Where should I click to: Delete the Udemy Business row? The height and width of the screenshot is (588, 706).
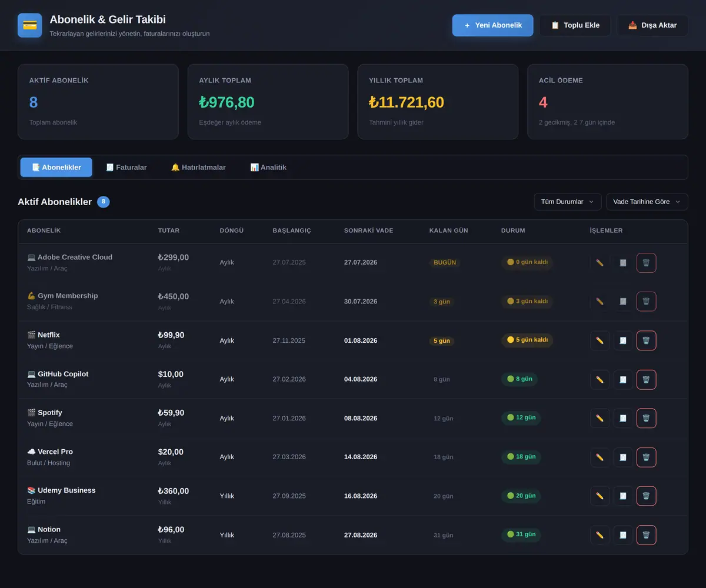coord(646,496)
